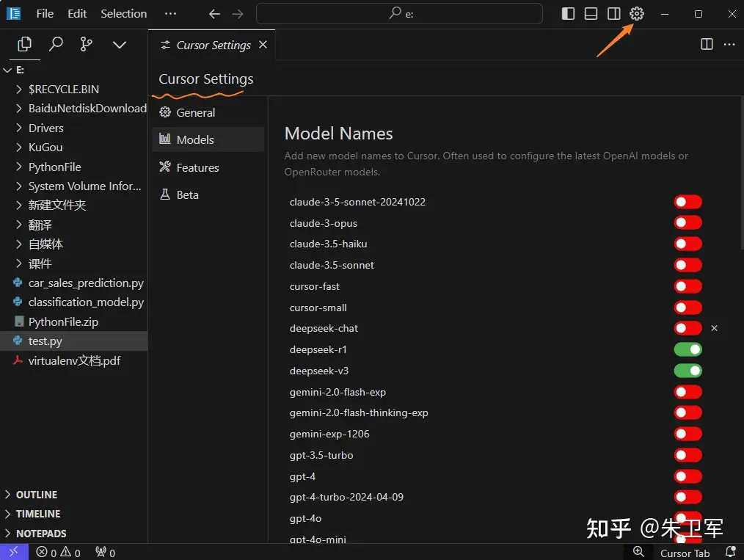Disable the deepseek-v3 model toggle
The image size is (744, 560).
[x=688, y=371]
